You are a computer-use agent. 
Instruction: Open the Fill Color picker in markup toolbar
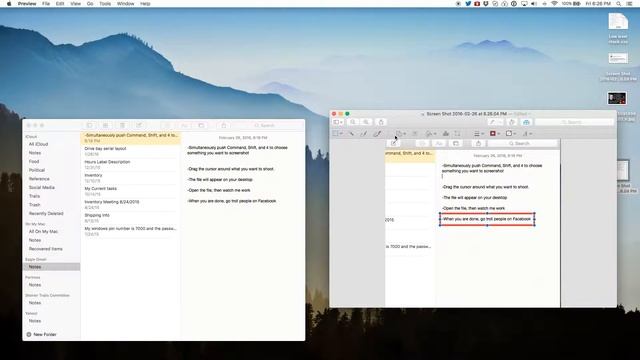click(511, 133)
